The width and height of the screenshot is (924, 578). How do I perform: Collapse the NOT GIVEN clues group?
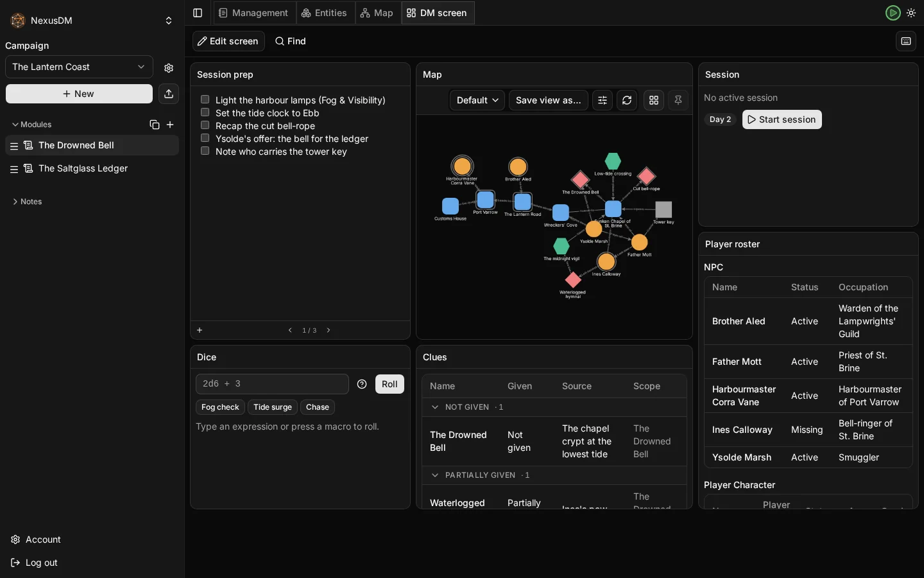coord(435,407)
